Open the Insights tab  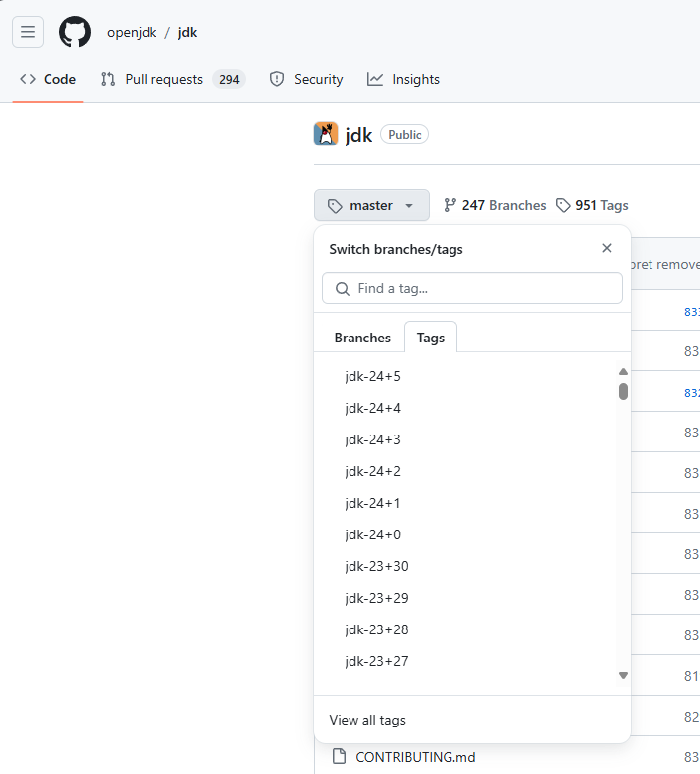[x=403, y=79]
